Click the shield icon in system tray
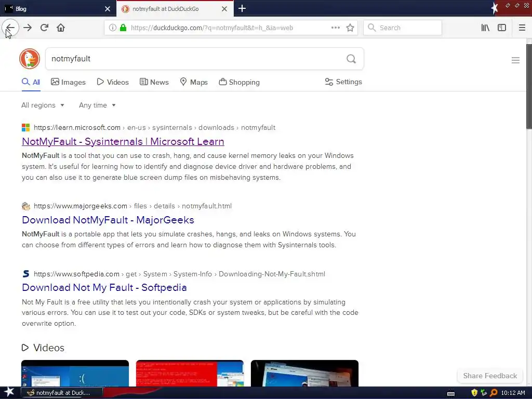The width and height of the screenshot is (532, 399). click(474, 393)
